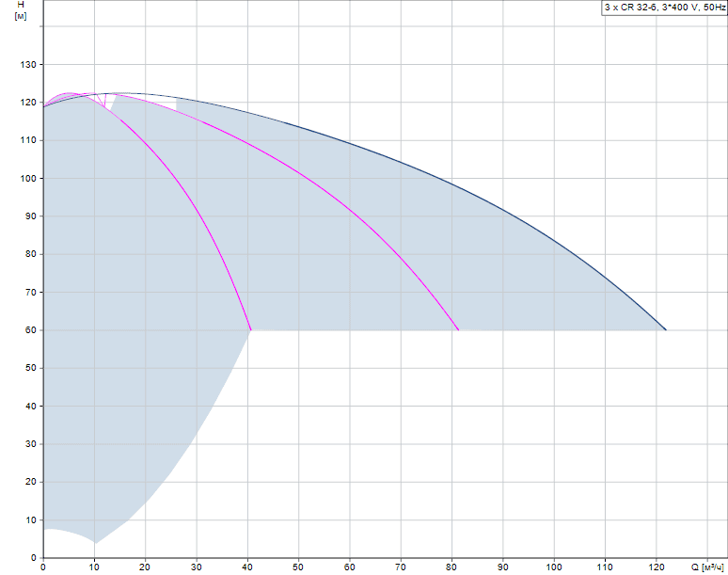Image resolution: width=728 pixels, height=575 pixels.
Task: Click the dark blue three-pump curve endpoint at 60 m
Action: [666, 329]
